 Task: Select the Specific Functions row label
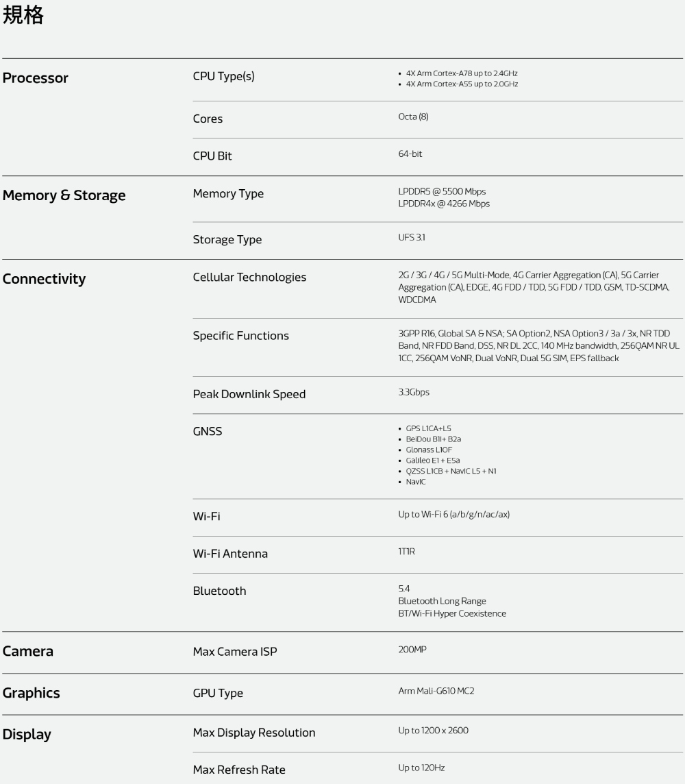(x=241, y=336)
